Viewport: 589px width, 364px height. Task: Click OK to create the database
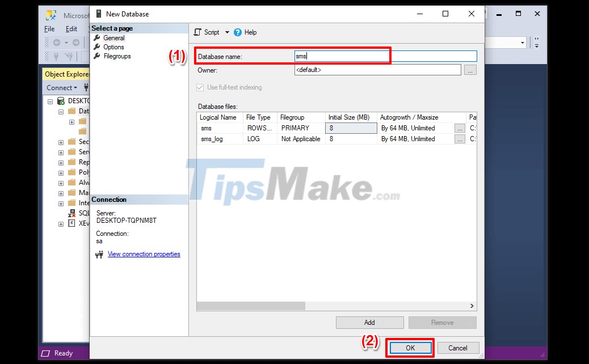coord(410,348)
